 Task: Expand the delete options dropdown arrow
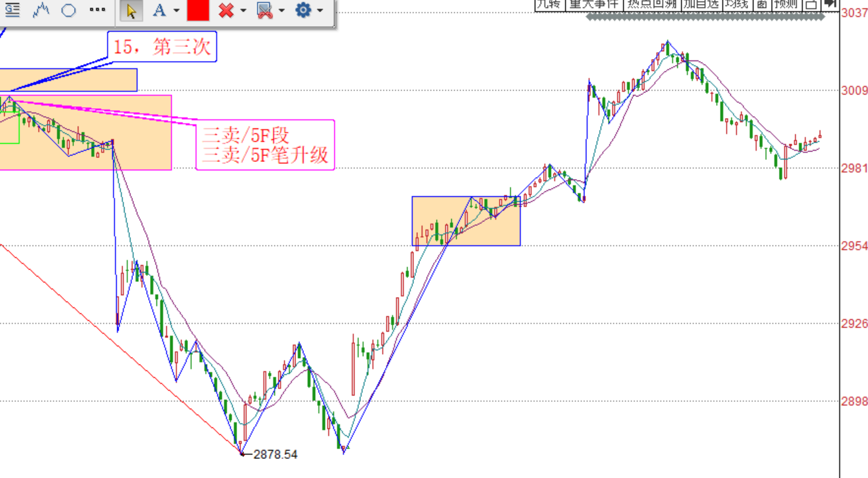click(243, 11)
